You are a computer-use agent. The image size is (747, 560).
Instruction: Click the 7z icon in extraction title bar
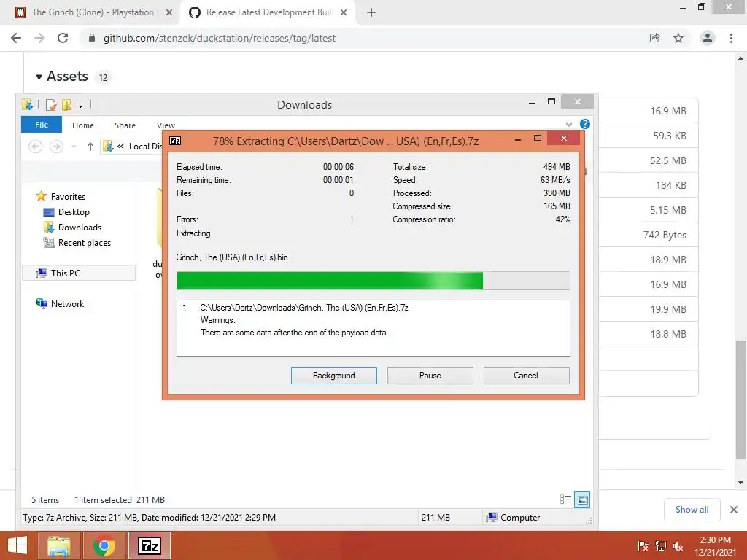(175, 141)
